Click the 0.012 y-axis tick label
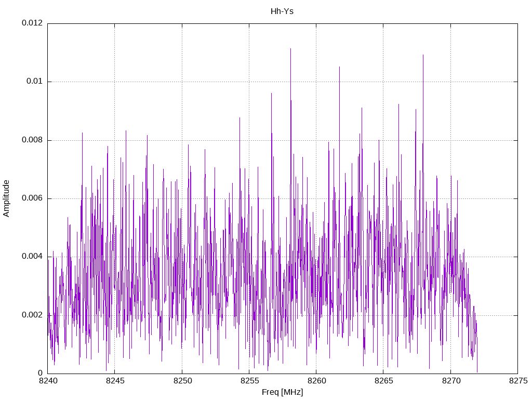 point(32,23)
